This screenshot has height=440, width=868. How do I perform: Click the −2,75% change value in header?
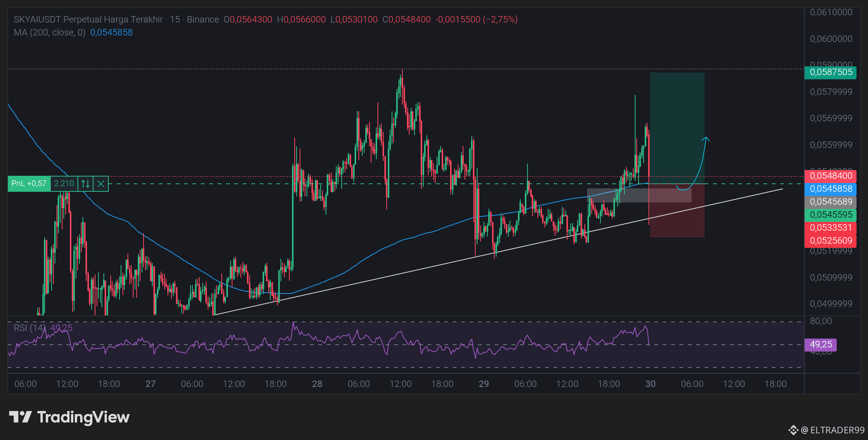(x=500, y=19)
